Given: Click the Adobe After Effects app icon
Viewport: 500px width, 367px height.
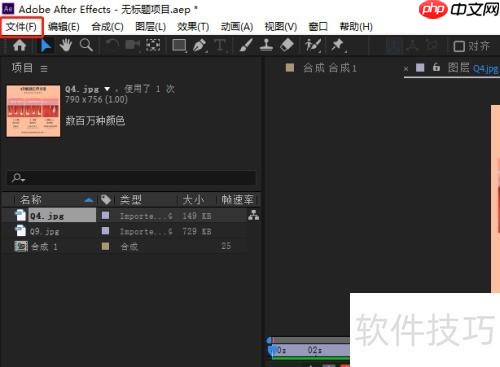Looking at the screenshot, I should 8,8.
